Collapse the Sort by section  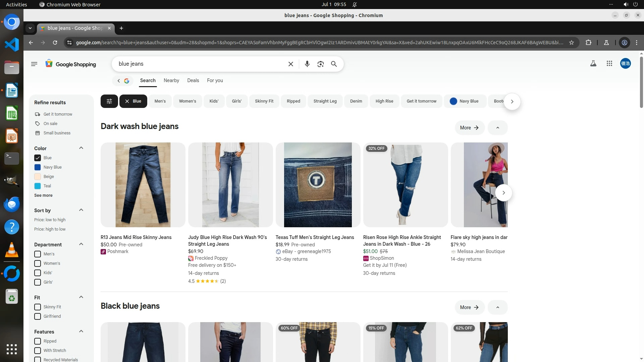coord(81,210)
